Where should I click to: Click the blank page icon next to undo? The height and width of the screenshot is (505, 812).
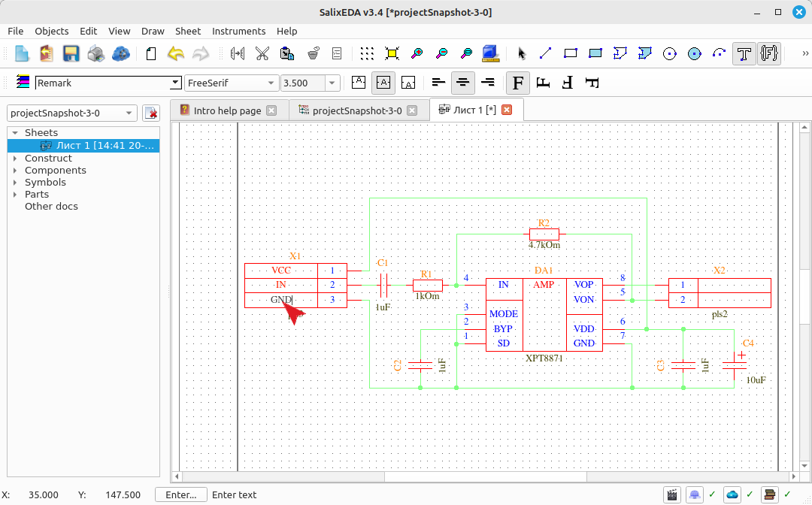[151, 53]
